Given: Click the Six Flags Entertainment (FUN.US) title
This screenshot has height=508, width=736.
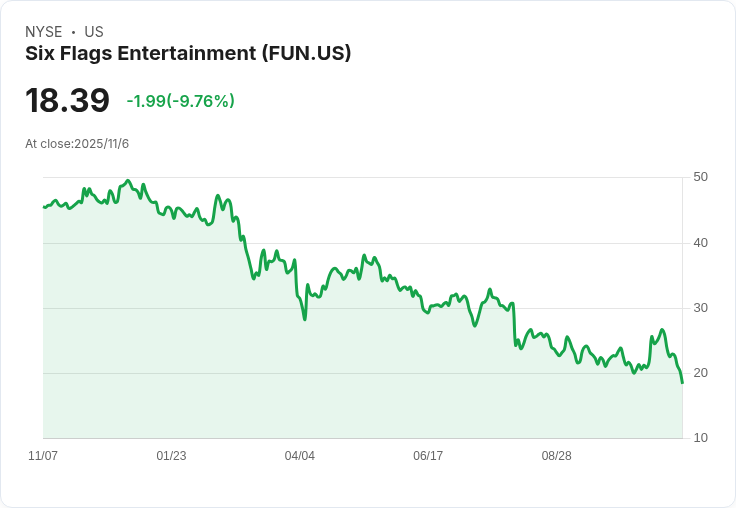Looking at the screenshot, I should click(x=188, y=53).
